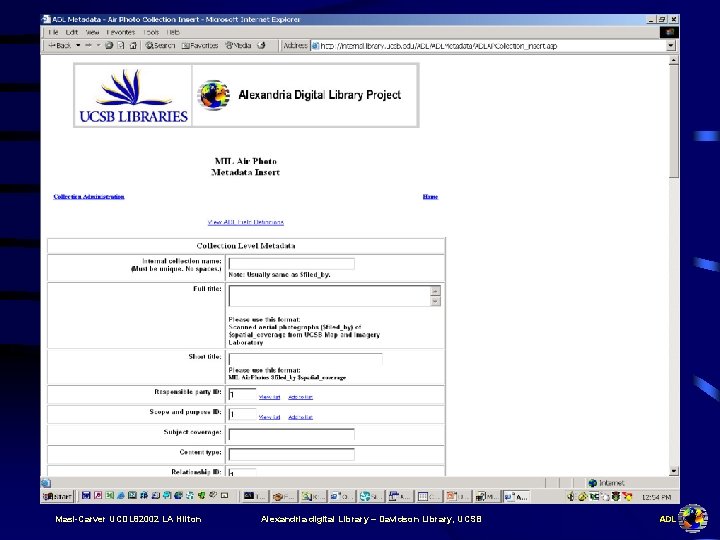
Task: Expand the Address bar dropdown arrow
Action: coord(671,46)
